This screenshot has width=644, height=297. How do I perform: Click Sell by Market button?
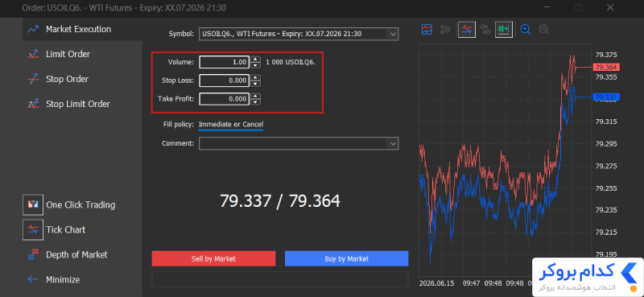[213, 259]
